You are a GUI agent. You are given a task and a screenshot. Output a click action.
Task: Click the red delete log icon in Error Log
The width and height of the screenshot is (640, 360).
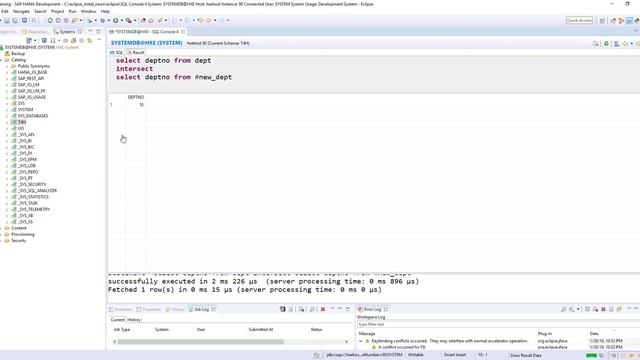[603, 309]
